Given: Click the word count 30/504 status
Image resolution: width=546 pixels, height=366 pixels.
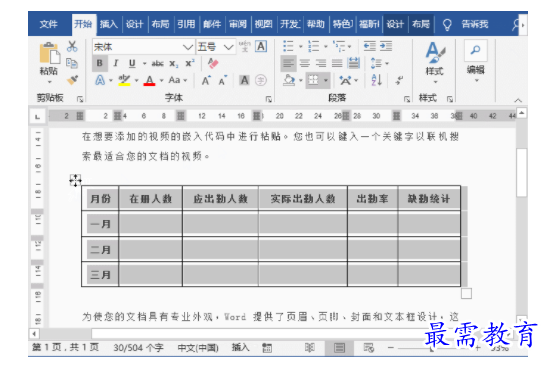Looking at the screenshot, I should pyautogui.click(x=138, y=348).
